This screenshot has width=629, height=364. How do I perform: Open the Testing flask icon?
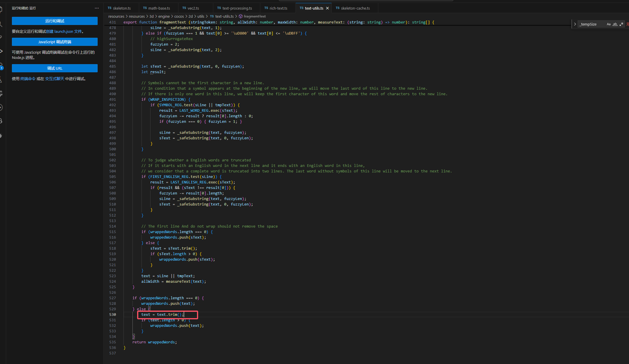point(1,79)
